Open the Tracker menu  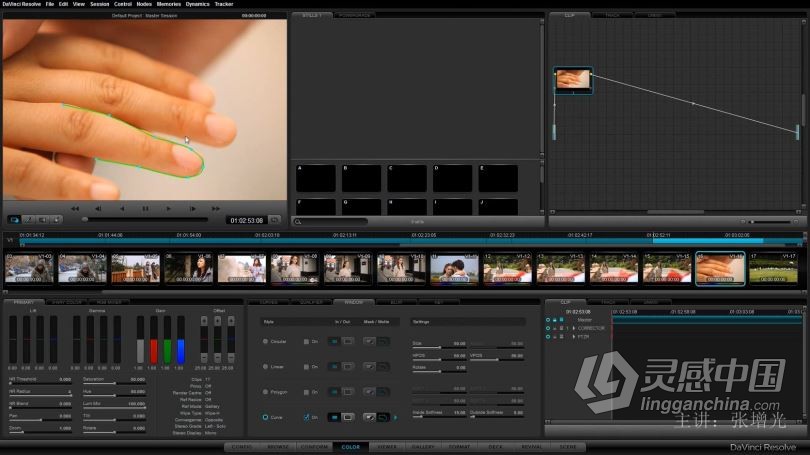(224, 4)
